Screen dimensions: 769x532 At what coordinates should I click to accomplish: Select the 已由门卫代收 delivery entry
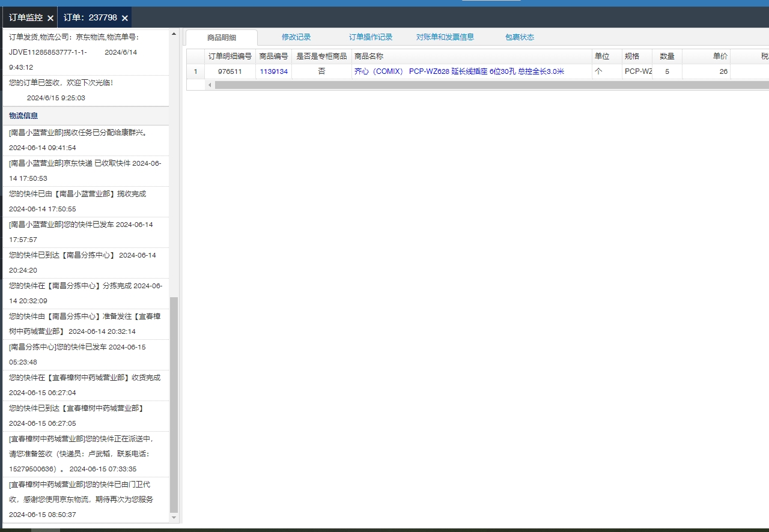(85, 500)
